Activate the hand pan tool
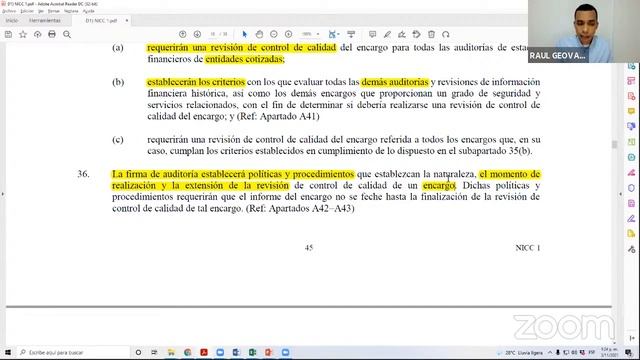Viewport: 640px width, 360px height. (259, 34)
